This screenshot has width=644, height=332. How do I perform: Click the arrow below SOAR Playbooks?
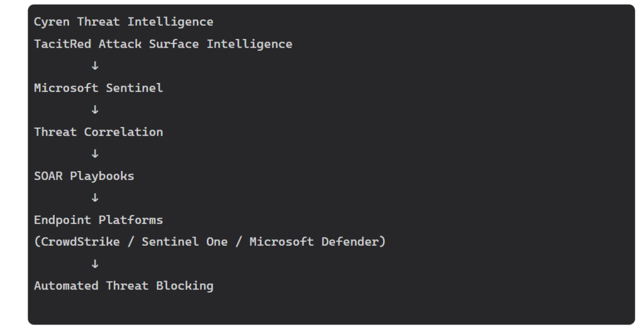coord(95,197)
